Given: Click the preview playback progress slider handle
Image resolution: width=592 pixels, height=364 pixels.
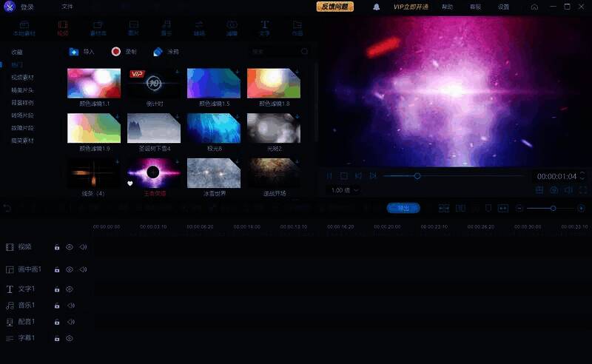Looking at the screenshot, I should click(417, 176).
